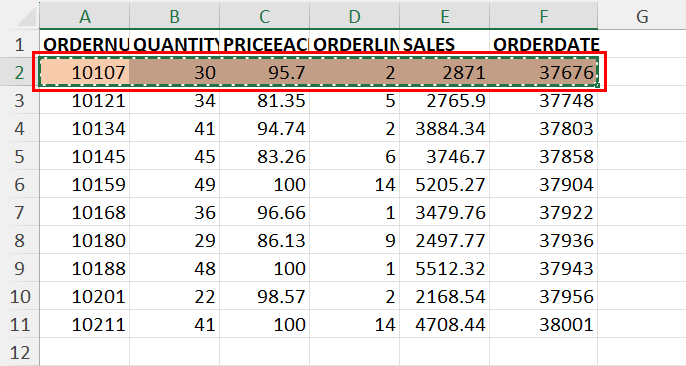Select row 9 header
The image size is (686, 366).
(19, 268)
